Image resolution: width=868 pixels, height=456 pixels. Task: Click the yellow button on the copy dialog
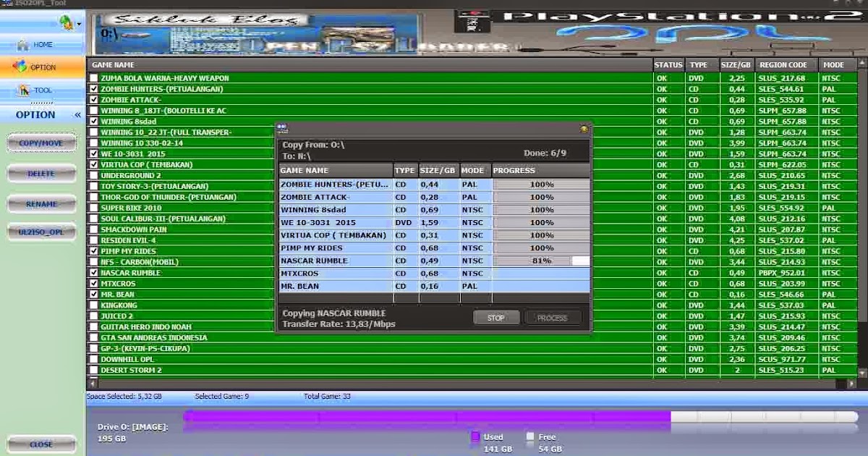[x=584, y=129]
